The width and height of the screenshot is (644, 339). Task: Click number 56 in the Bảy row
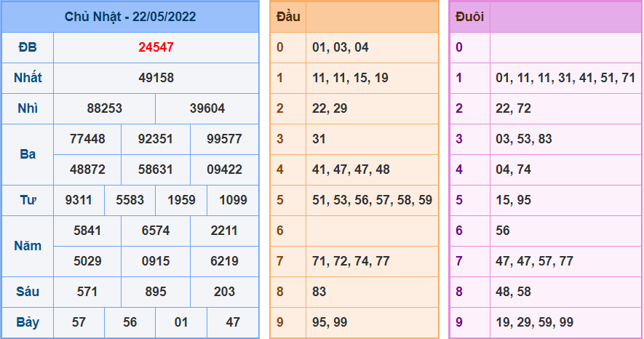tap(130, 322)
